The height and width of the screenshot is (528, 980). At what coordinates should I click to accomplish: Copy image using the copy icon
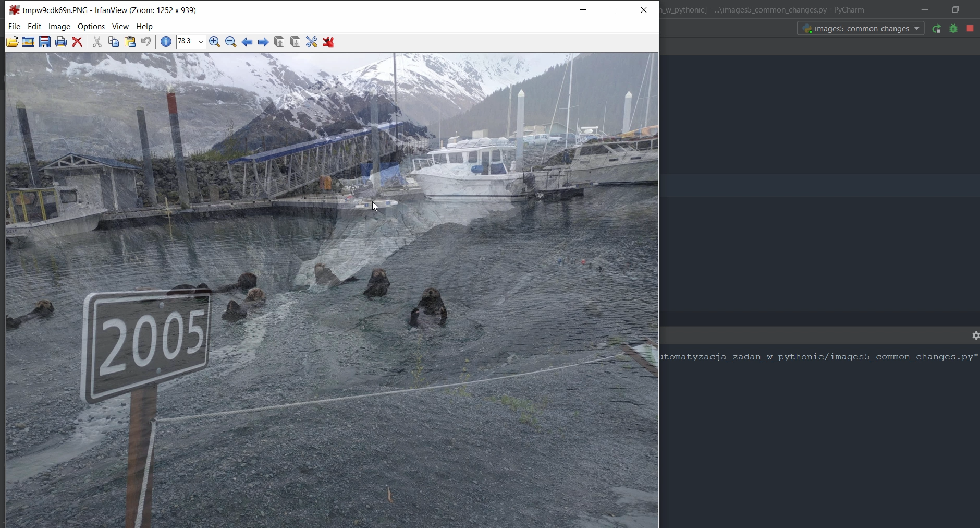coord(114,42)
